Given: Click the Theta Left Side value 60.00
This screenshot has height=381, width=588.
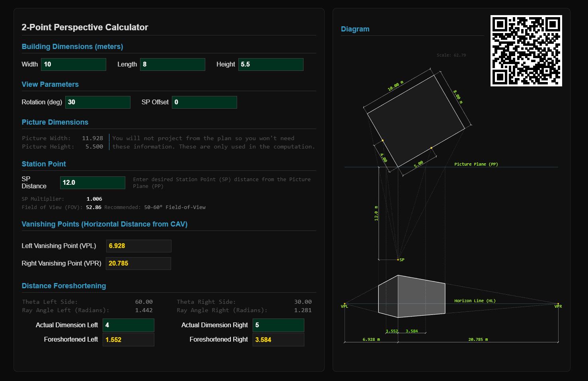Looking at the screenshot, I should pyautogui.click(x=144, y=302).
